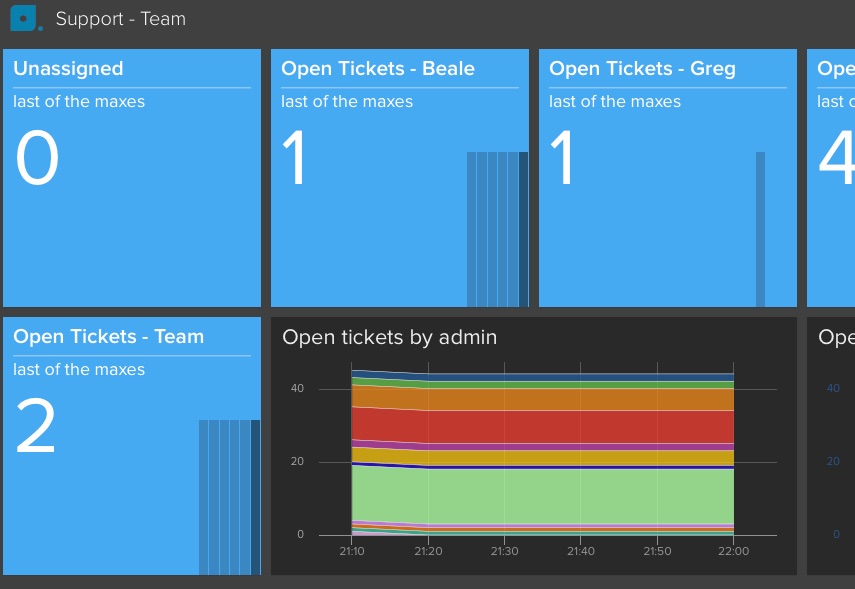The width and height of the screenshot is (855, 589).
Task: Select the dark blue top band in chart
Action: 543,377
